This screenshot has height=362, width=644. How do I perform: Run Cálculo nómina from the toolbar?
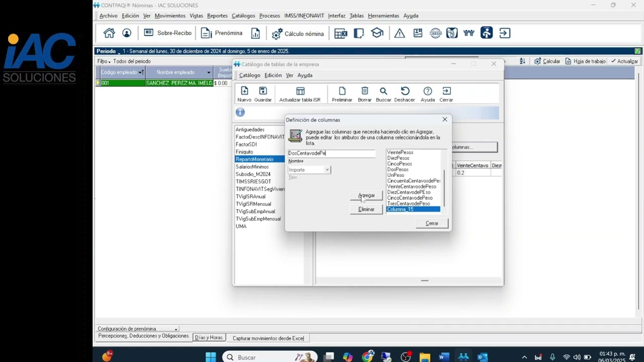(x=298, y=34)
